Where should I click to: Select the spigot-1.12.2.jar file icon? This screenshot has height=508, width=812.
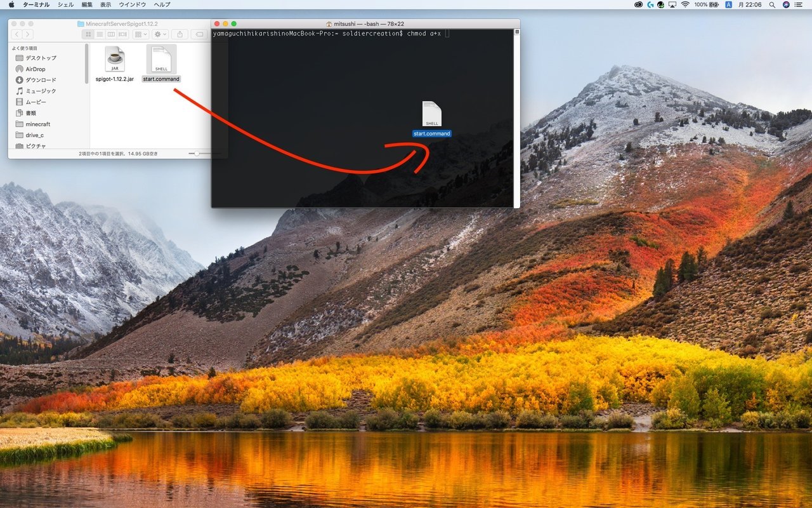pos(115,59)
